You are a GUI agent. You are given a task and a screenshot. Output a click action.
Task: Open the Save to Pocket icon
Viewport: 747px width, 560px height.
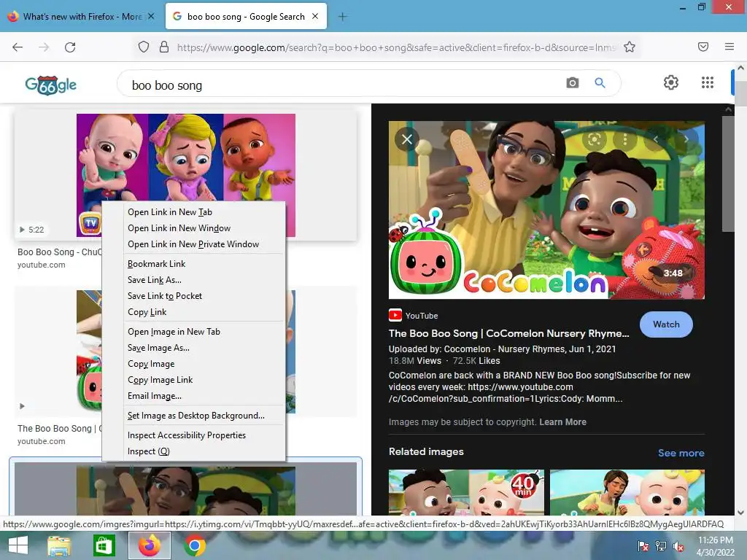[703, 47]
